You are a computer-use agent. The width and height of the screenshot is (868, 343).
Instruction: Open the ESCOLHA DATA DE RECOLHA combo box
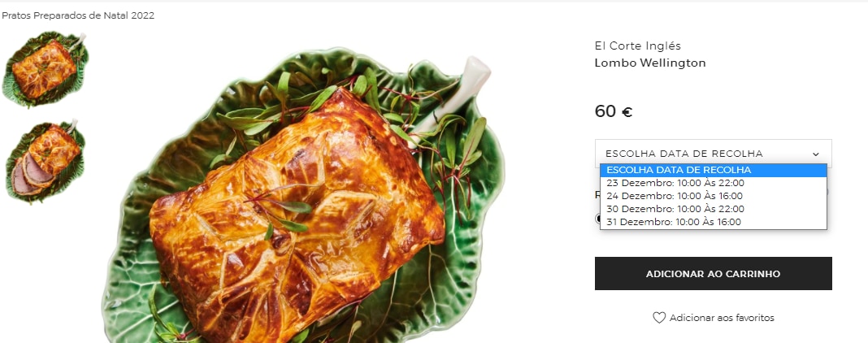tap(713, 154)
